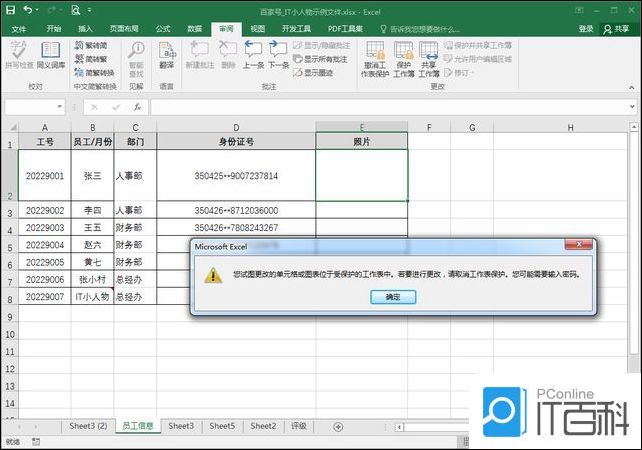Toggle 显示墨迹 show ink option
This screenshot has width=642, height=450.
316,72
